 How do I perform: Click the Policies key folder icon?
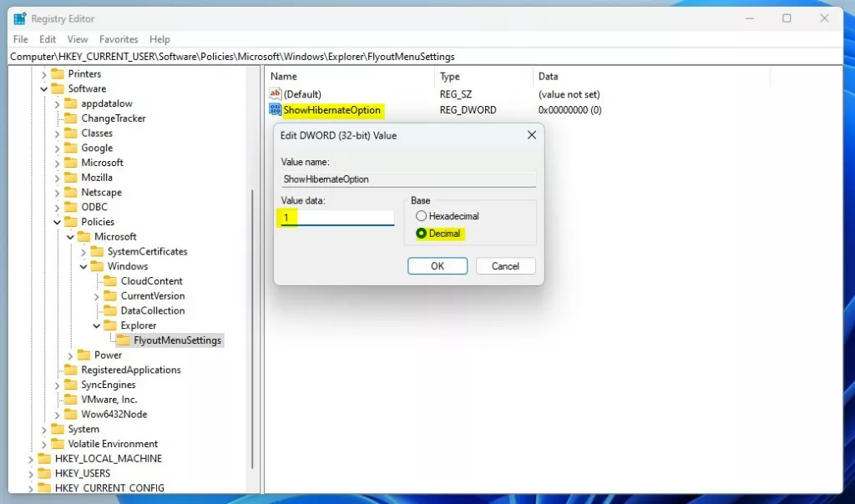click(71, 222)
